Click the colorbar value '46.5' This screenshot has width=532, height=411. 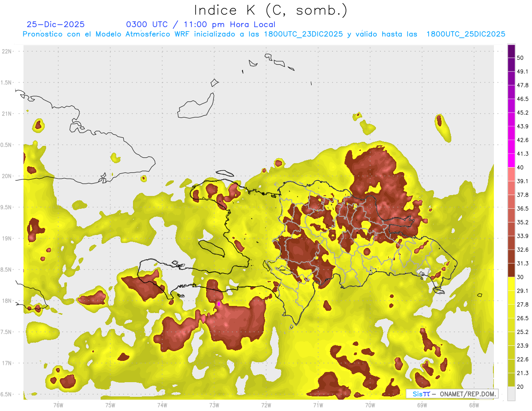[x=522, y=99]
